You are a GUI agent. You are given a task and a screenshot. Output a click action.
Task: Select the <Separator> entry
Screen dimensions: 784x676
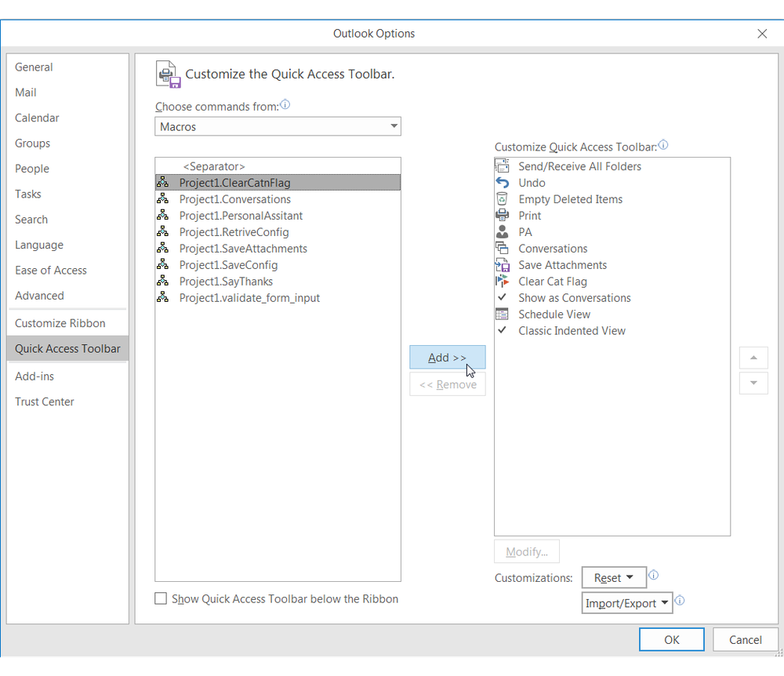click(278, 166)
